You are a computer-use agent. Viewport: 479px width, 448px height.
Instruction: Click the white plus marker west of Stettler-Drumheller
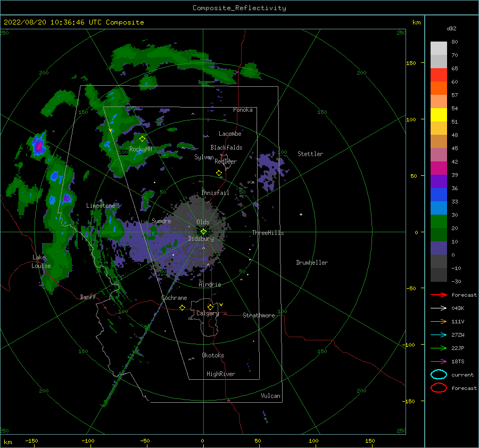tap(301, 214)
